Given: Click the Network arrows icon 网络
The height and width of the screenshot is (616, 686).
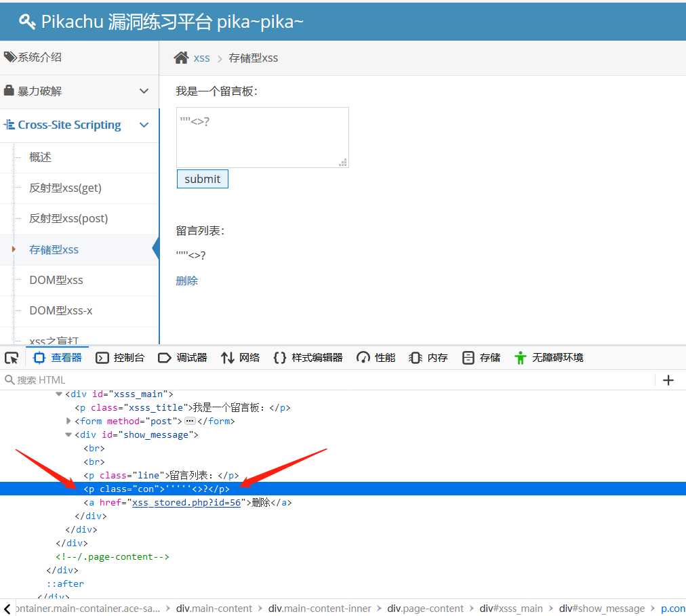Looking at the screenshot, I should [228, 358].
